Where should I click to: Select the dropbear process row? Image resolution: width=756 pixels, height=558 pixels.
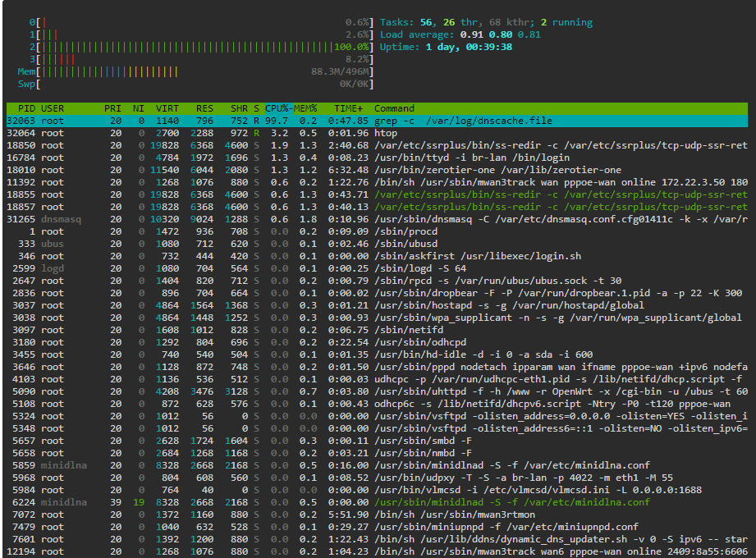pyautogui.click(x=377, y=293)
